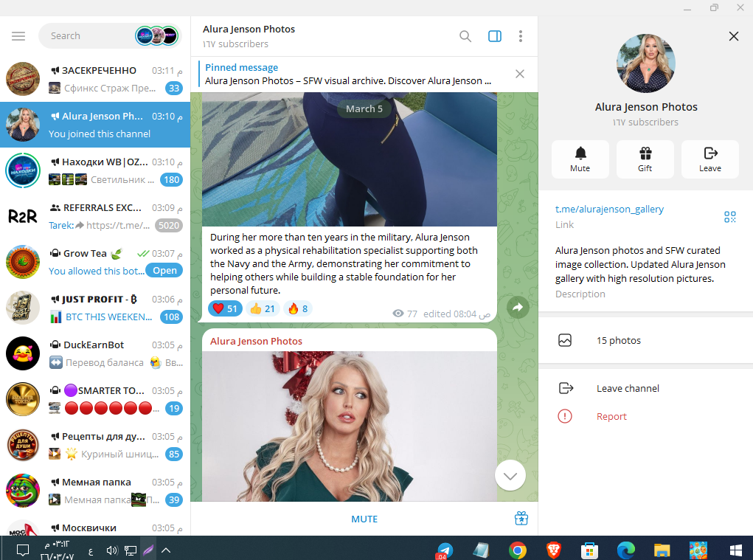Open Рецепты для души channel
Screen dimensions: 753x560
pyautogui.click(x=95, y=445)
